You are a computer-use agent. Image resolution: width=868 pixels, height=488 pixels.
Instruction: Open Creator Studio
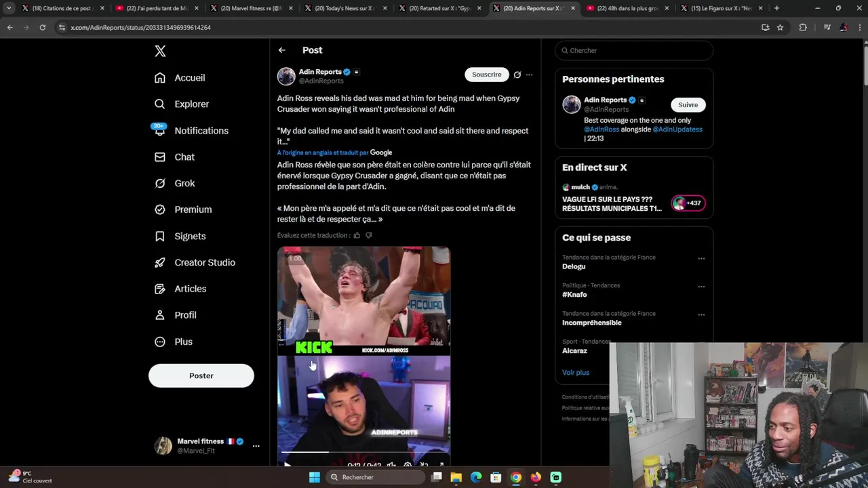click(195, 263)
